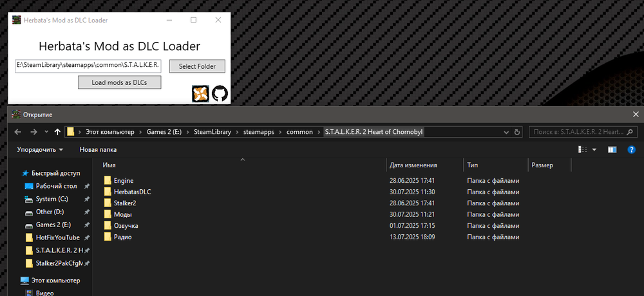The image size is (644, 296).
Task: Open Other (D:) in sidebar
Action: tap(50, 212)
